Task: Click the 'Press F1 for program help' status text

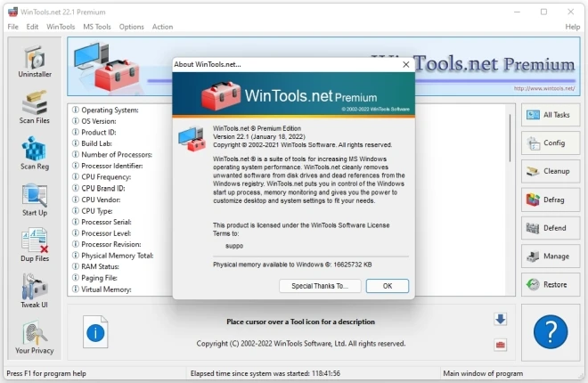Action: click(46, 373)
